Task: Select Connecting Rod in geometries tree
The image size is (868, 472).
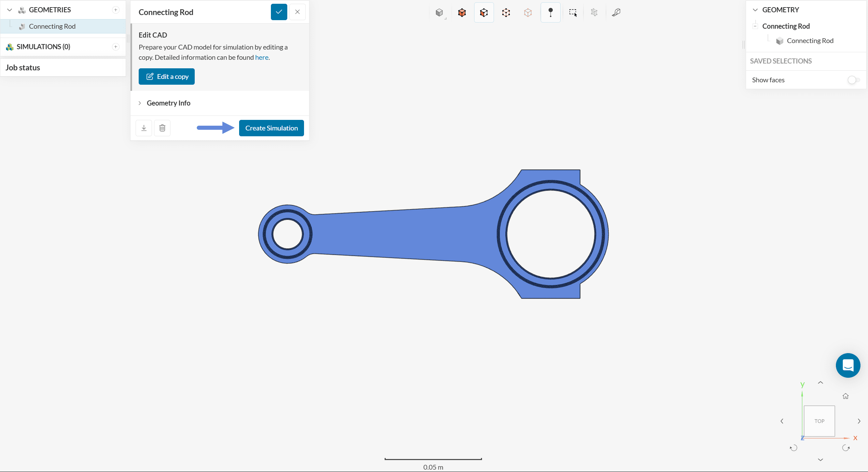Action: coord(52,26)
